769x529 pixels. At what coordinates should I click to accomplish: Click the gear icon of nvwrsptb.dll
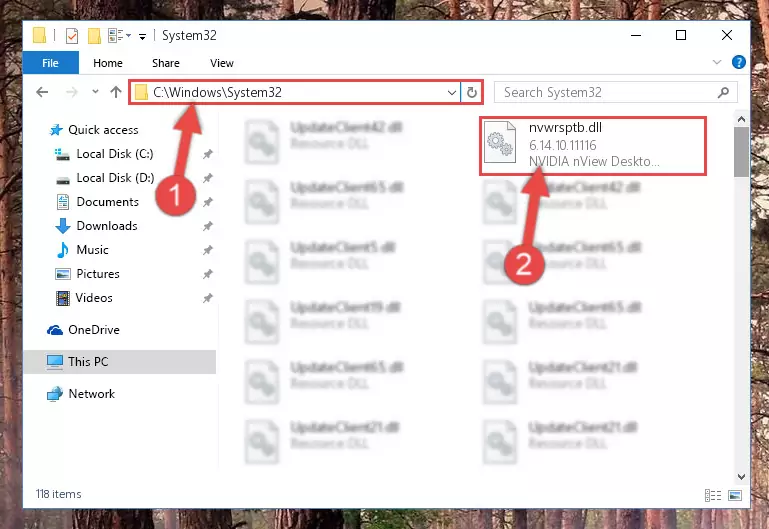[500, 143]
